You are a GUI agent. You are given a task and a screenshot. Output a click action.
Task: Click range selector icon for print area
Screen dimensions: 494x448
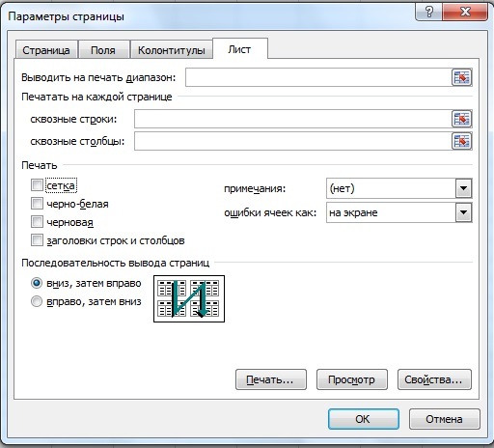(462, 77)
